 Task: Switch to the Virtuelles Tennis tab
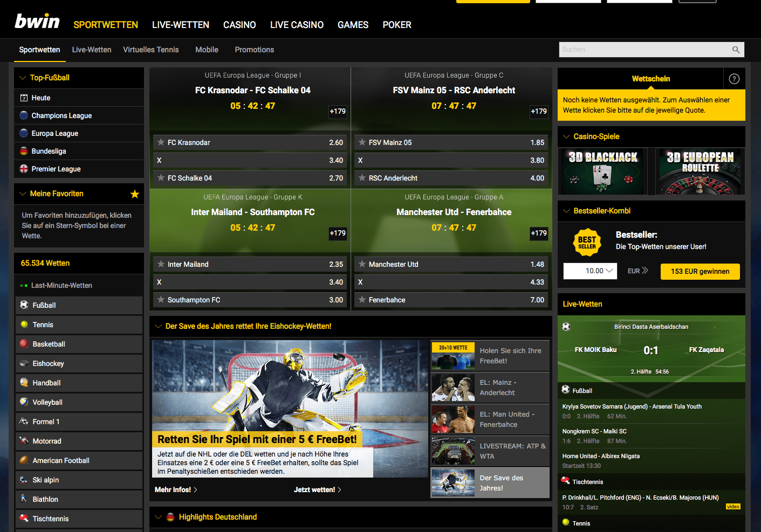(151, 50)
